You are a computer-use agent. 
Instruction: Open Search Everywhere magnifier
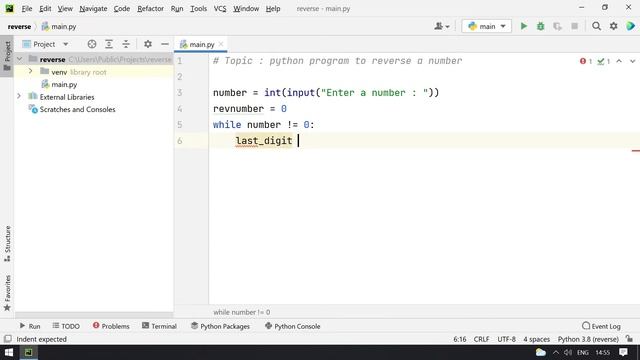[596, 26]
